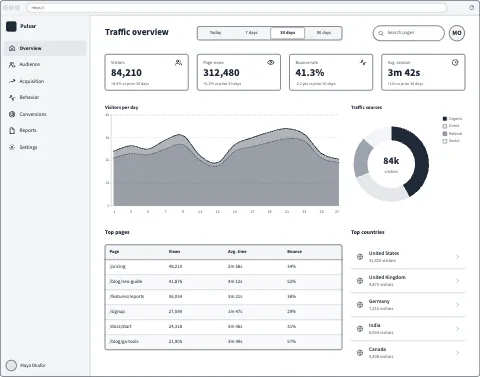Expand the India row chevron

coord(457,329)
